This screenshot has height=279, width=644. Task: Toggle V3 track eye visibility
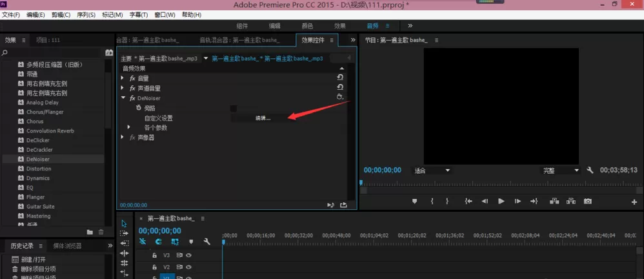[188, 255]
